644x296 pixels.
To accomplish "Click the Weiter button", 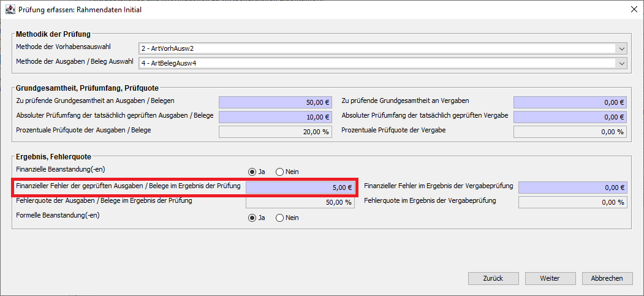I will (x=550, y=278).
